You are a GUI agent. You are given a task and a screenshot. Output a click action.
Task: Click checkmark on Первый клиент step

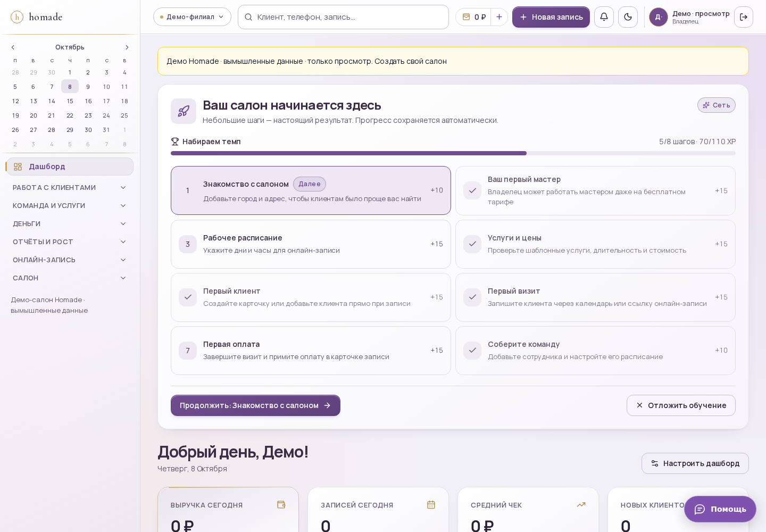(x=188, y=297)
